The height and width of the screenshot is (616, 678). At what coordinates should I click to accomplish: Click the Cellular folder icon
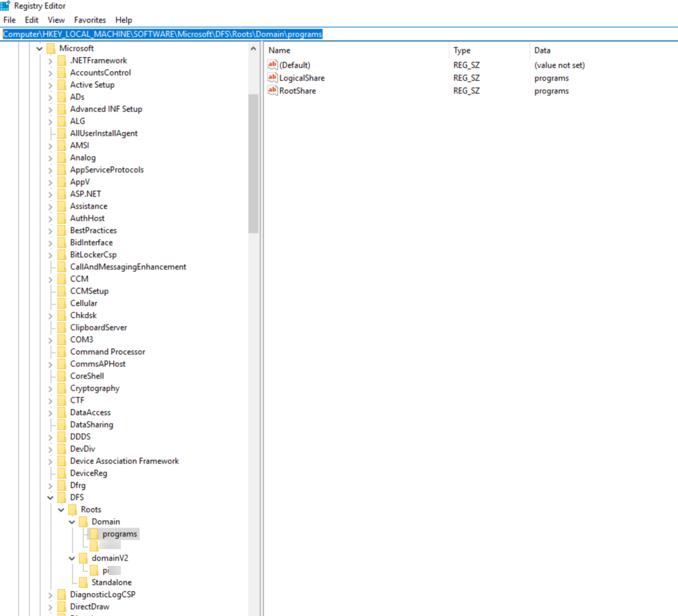pos(62,303)
